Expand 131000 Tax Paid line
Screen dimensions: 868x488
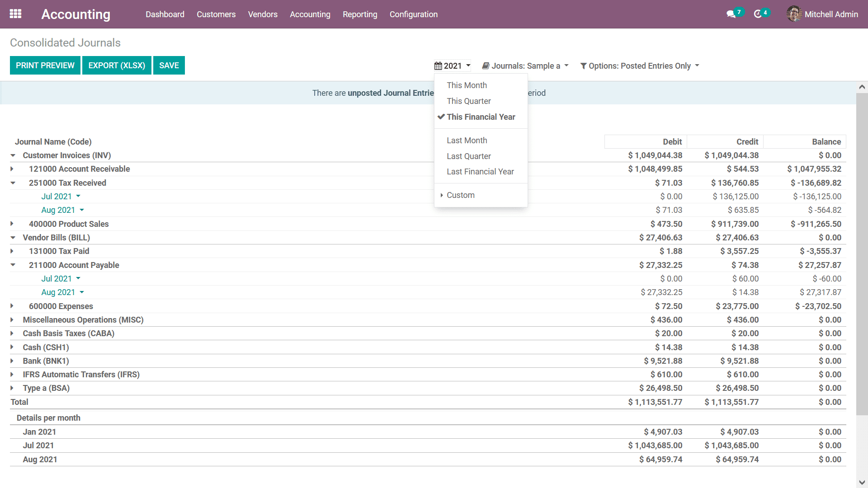(x=13, y=251)
